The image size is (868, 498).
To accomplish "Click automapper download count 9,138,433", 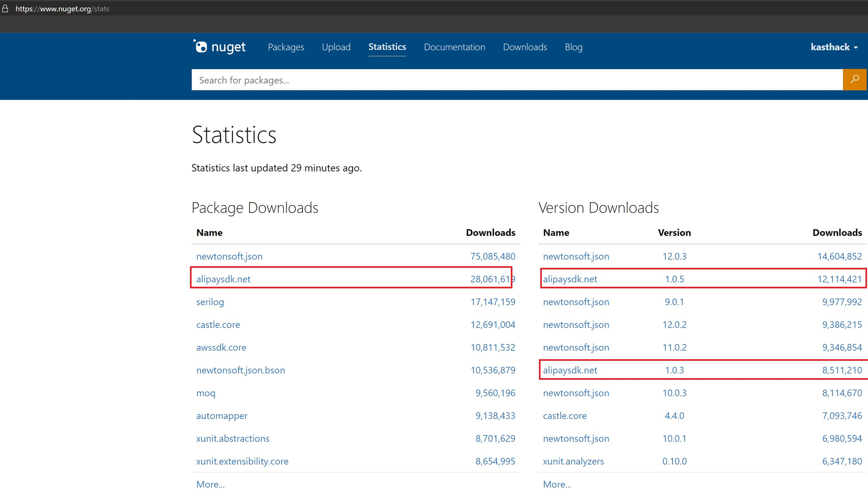I will (x=495, y=416).
